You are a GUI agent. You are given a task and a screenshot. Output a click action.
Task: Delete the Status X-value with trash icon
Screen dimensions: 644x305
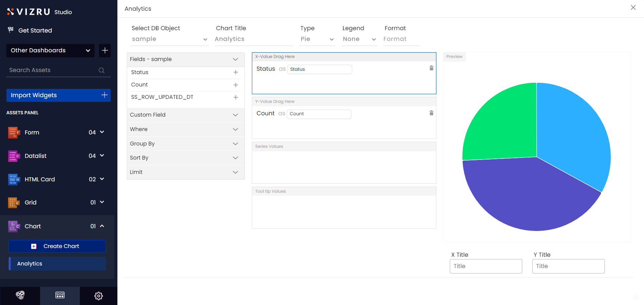(x=431, y=68)
